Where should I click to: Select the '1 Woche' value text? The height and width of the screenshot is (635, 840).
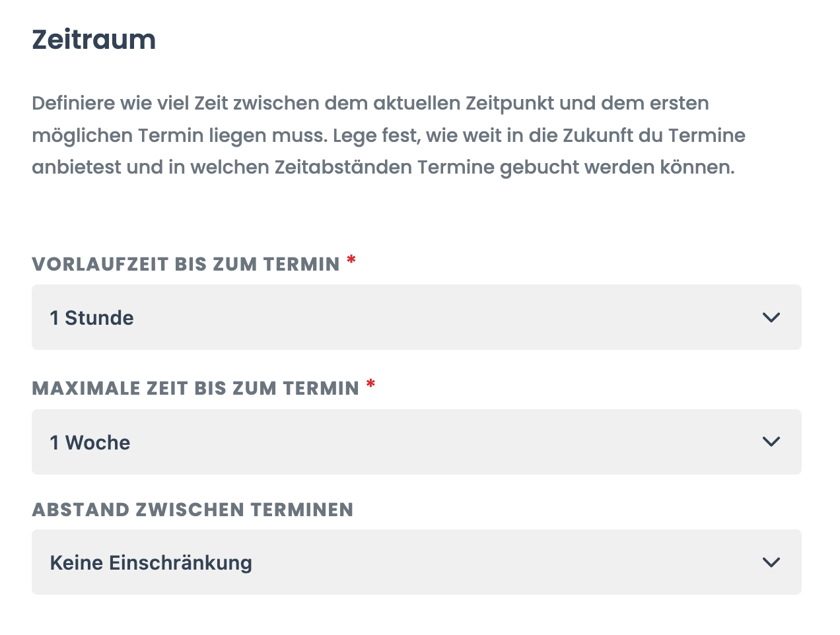coord(90,442)
